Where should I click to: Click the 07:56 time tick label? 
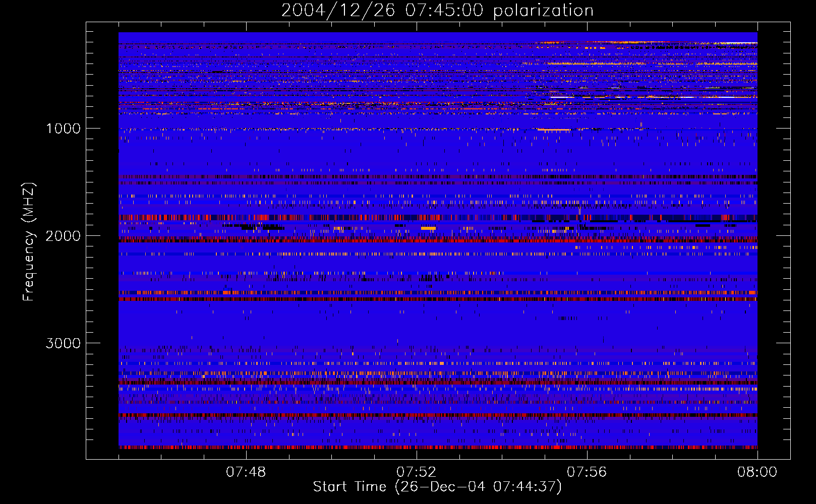[587, 472]
